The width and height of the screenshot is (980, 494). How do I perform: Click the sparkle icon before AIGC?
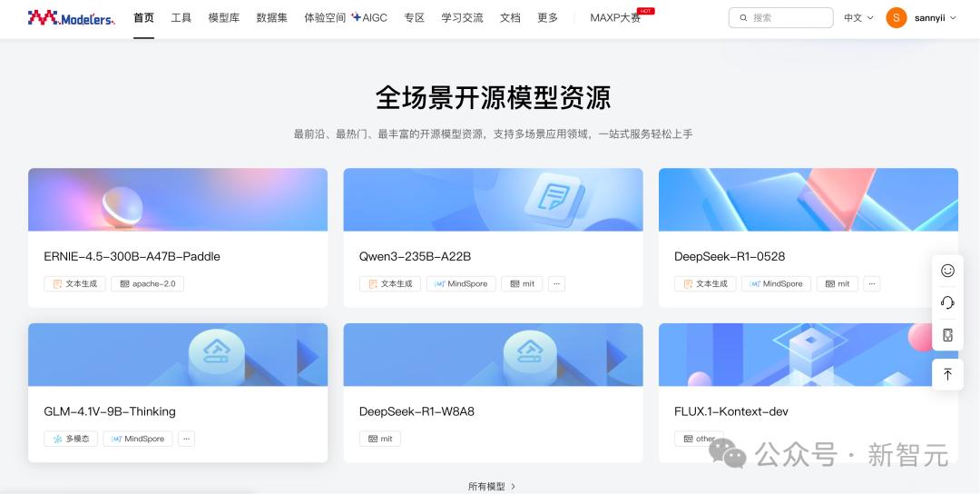[357, 17]
